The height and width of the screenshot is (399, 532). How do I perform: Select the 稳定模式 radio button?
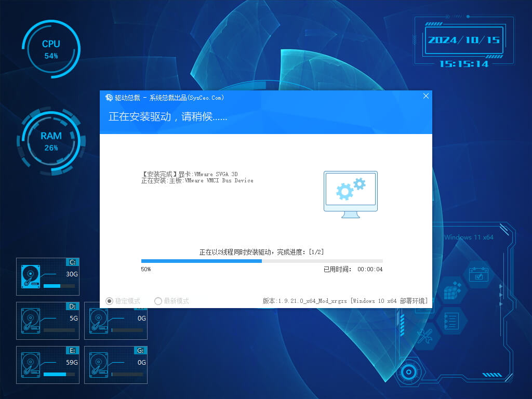coord(109,301)
